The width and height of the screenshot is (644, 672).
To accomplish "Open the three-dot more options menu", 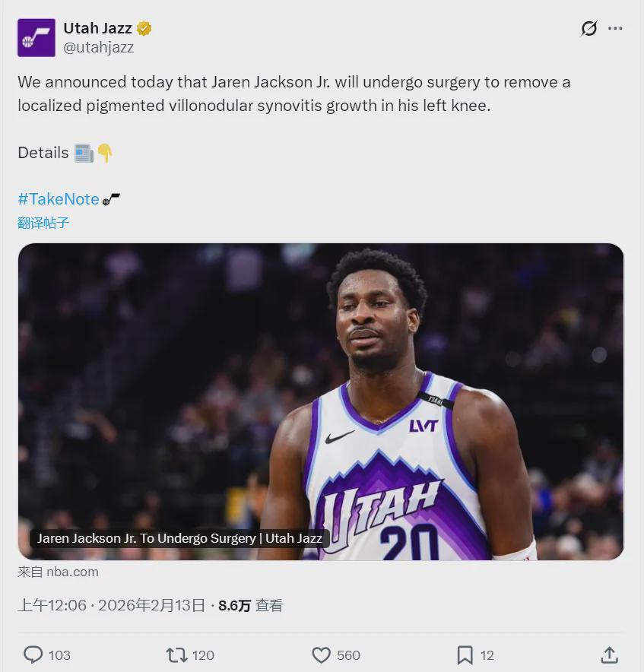I will [x=615, y=29].
